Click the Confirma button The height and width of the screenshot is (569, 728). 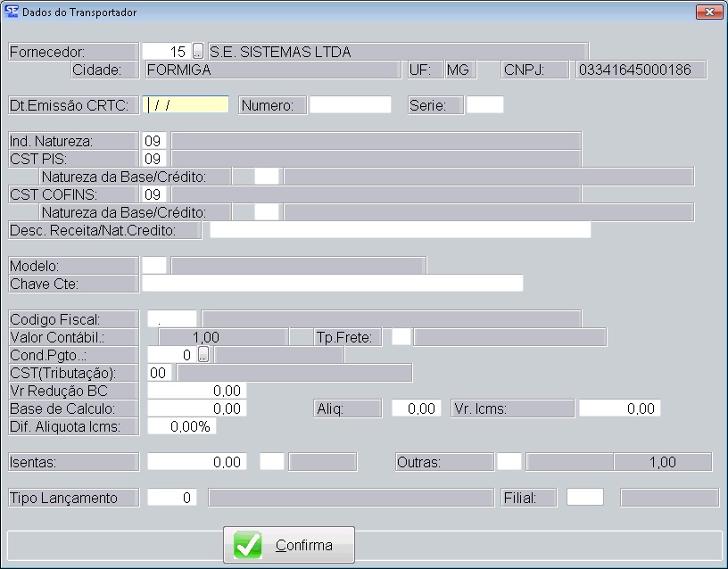(288, 545)
